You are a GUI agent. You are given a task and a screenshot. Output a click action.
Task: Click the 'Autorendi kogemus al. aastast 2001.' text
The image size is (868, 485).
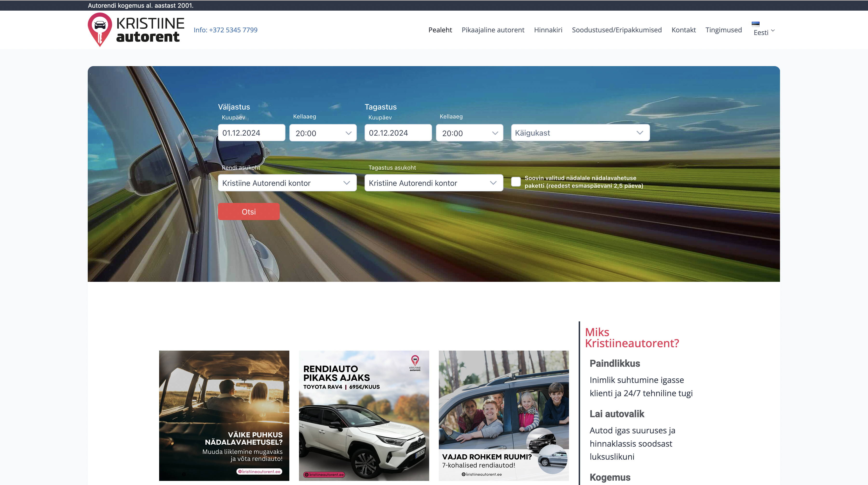coord(141,5)
